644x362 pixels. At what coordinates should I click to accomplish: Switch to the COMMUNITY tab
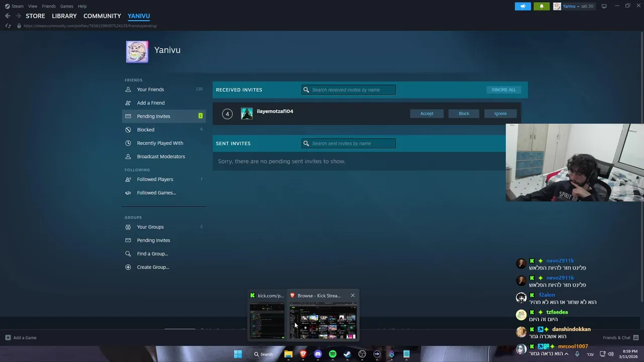102,16
